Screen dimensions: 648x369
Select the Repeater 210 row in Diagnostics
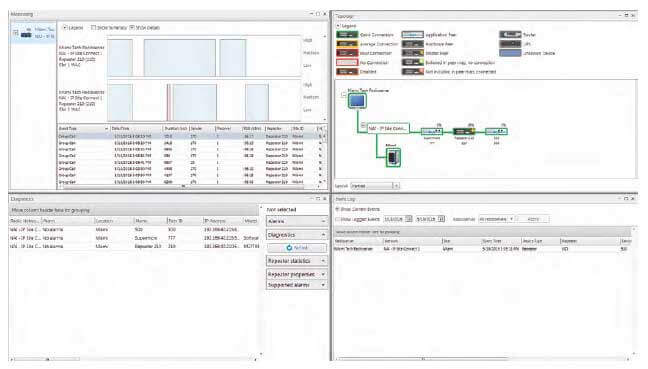pyautogui.click(x=134, y=246)
